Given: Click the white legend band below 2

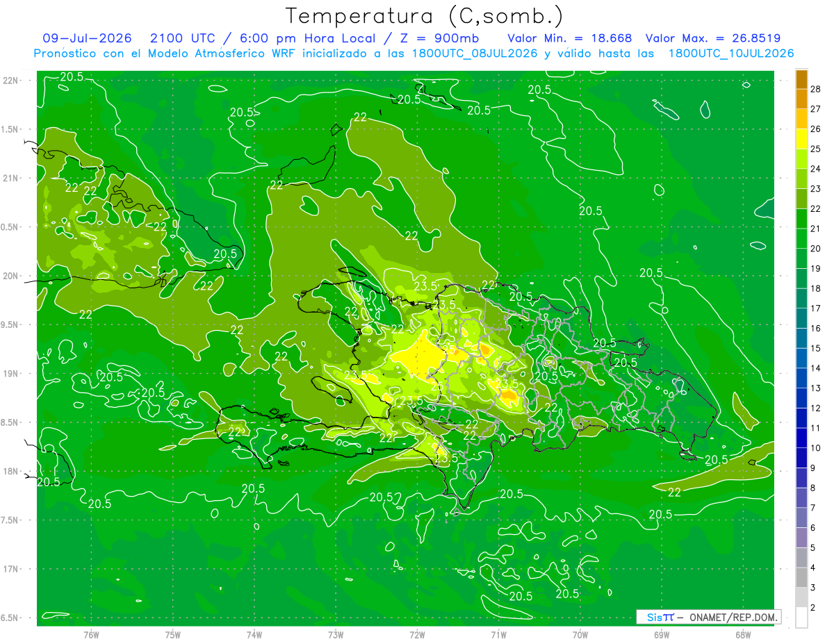Looking at the screenshot, I should point(801,618).
